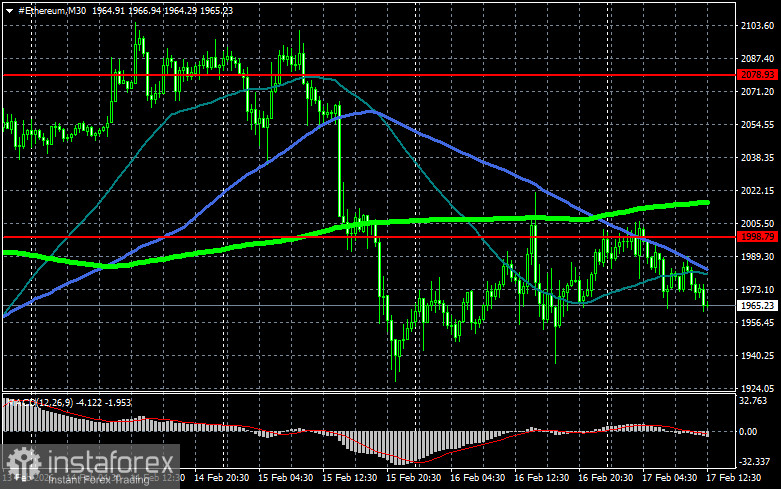Click the OHLC values 1964.91 1966.94 text
This screenshot has height=489, width=781.
127,10
